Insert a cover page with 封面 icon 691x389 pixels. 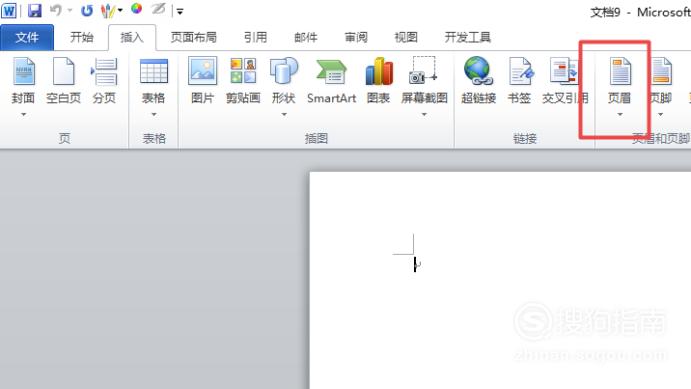pos(23,72)
